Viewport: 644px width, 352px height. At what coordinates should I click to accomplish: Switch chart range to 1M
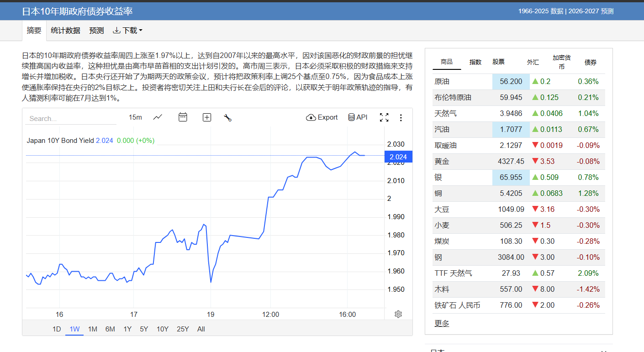click(93, 329)
